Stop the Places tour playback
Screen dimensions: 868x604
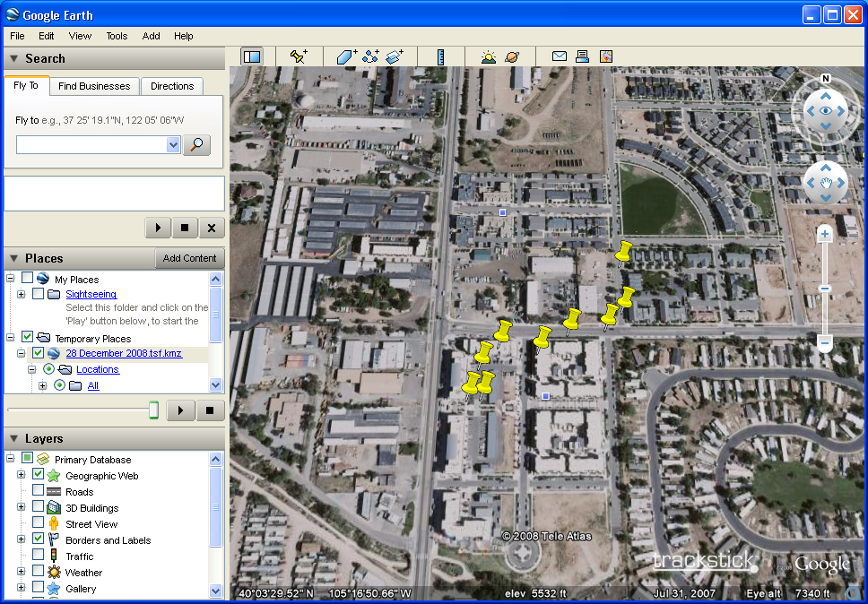pyautogui.click(x=210, y=410)
